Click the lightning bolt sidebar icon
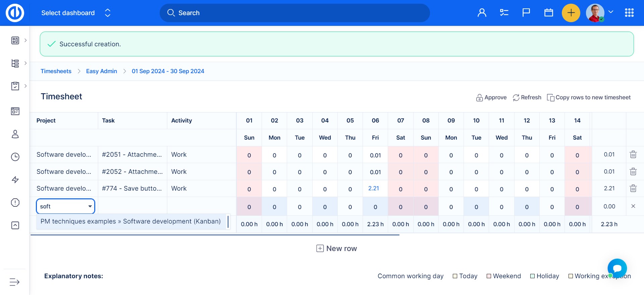644x295 pixels. (x=15, y=180)
